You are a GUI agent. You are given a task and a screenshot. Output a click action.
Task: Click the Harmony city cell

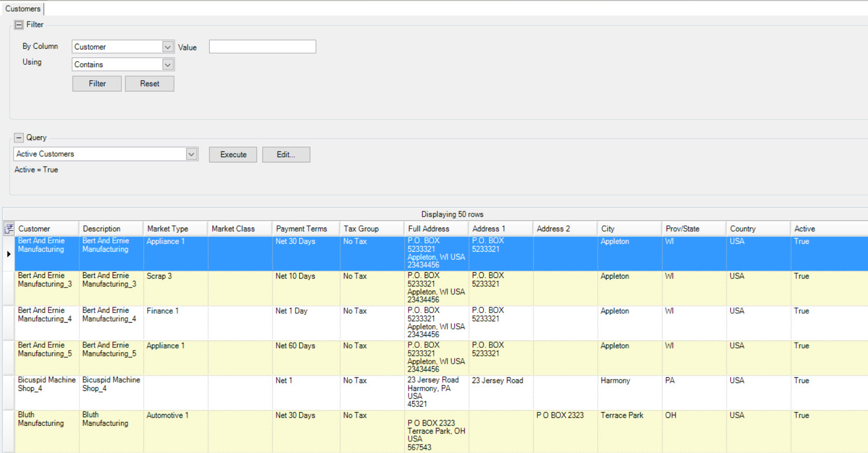coord(629,393)
